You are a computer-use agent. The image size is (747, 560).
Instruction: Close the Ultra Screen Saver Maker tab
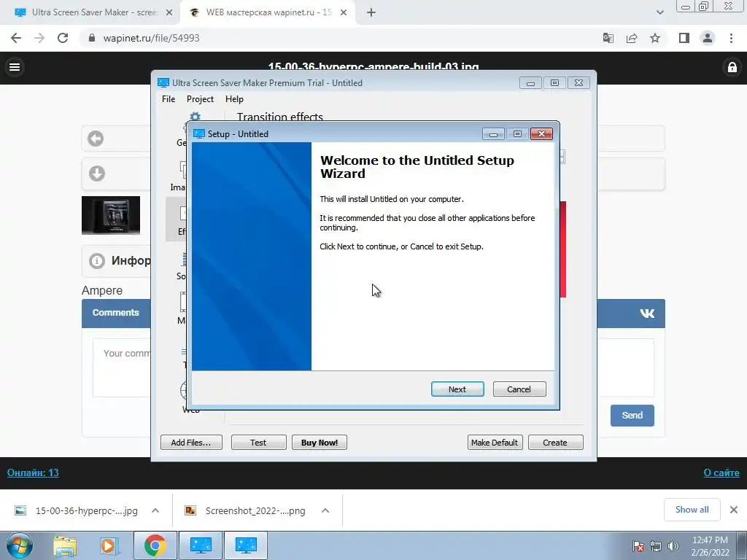[x=169, y=13]
